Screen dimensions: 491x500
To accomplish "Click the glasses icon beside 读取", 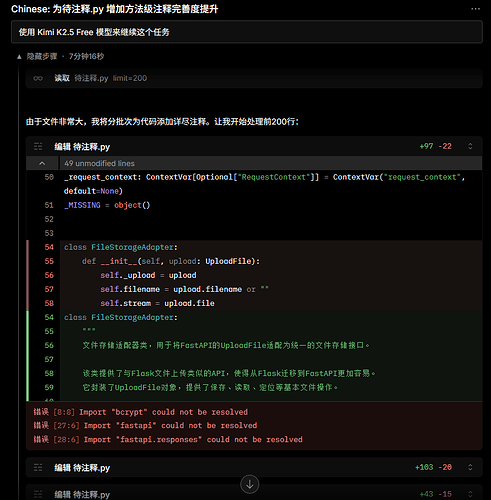I will click(38, 78).
